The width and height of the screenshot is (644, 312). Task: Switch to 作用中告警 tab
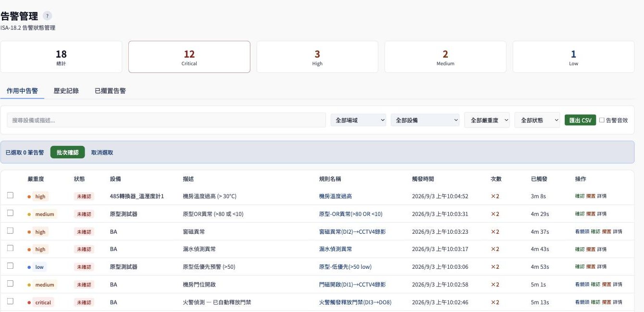coord(22,91)
